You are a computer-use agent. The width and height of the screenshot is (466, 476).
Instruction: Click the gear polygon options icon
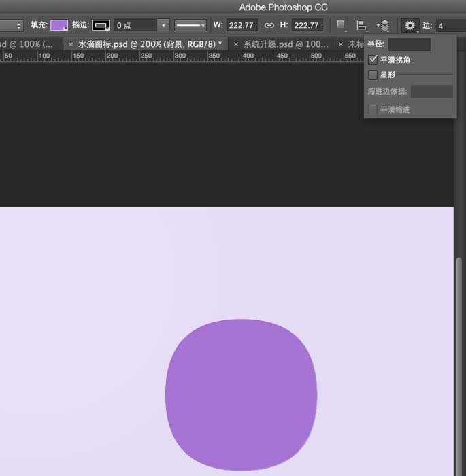click(x=410, y=25)
